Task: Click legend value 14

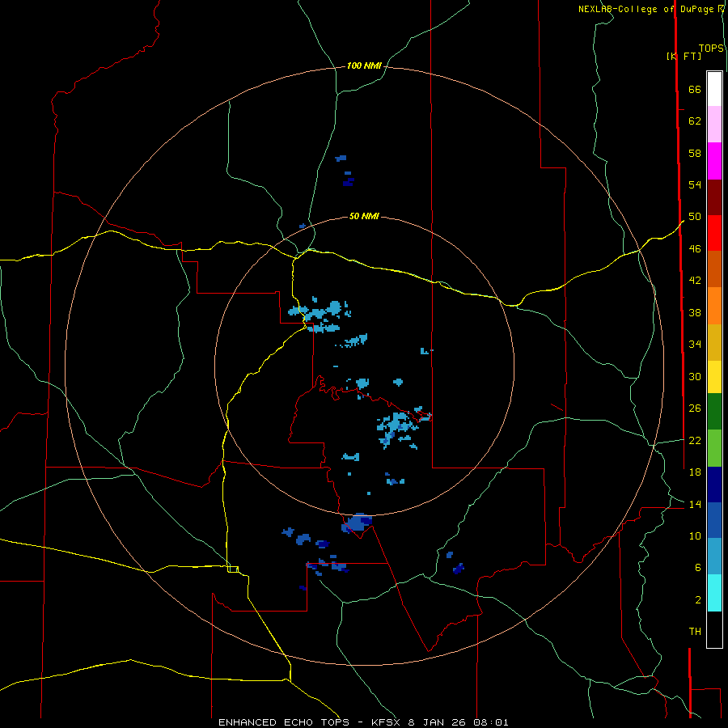Action: [x=695, y=504]
